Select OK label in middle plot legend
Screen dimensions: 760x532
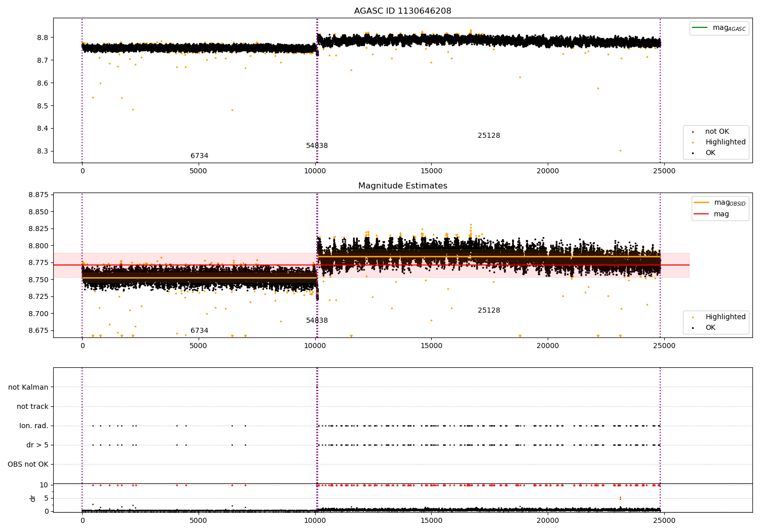click(x=710, y=328)
